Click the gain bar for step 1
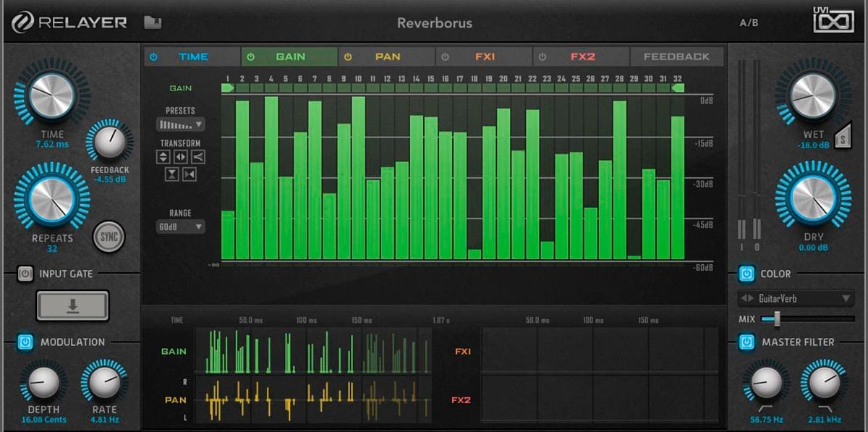 [x=228, y=235]
